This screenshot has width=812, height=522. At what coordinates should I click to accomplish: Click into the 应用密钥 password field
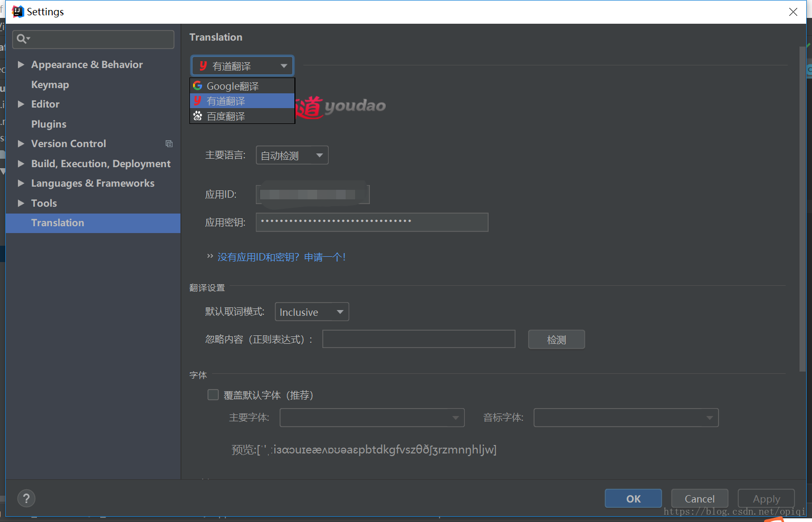tap(372, 222)
